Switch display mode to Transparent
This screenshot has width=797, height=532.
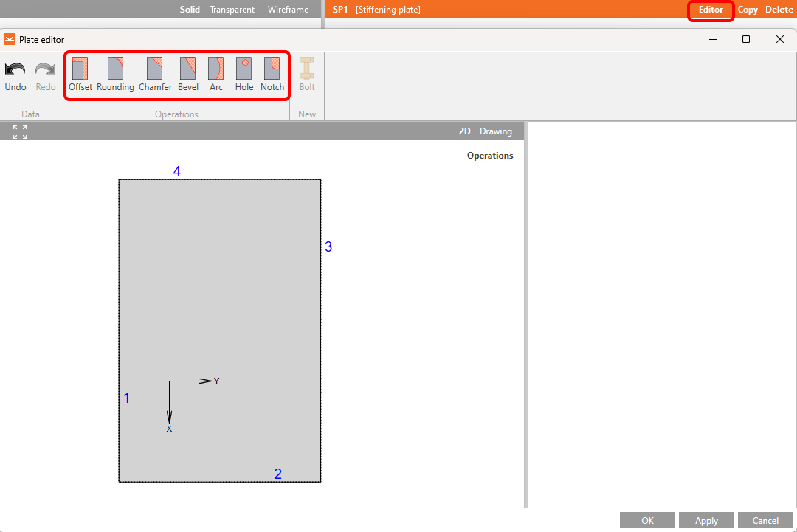click(232, 10)
